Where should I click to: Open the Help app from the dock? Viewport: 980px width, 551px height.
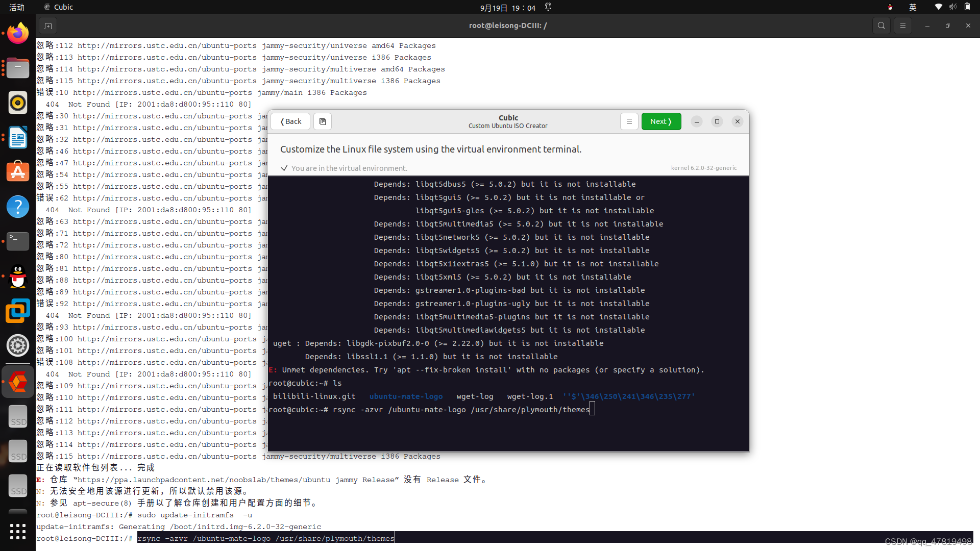coord(18,207)
